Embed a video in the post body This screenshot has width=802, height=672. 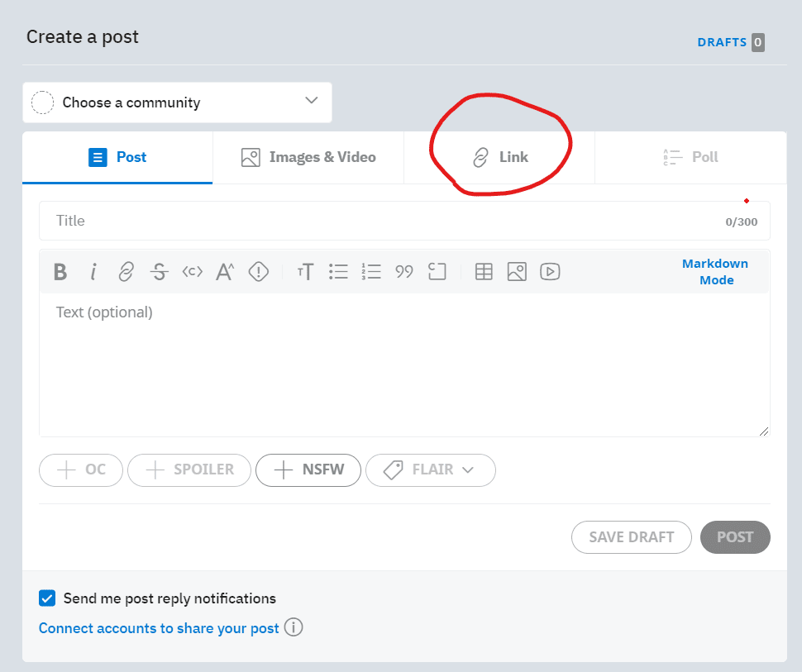point(550,272)
